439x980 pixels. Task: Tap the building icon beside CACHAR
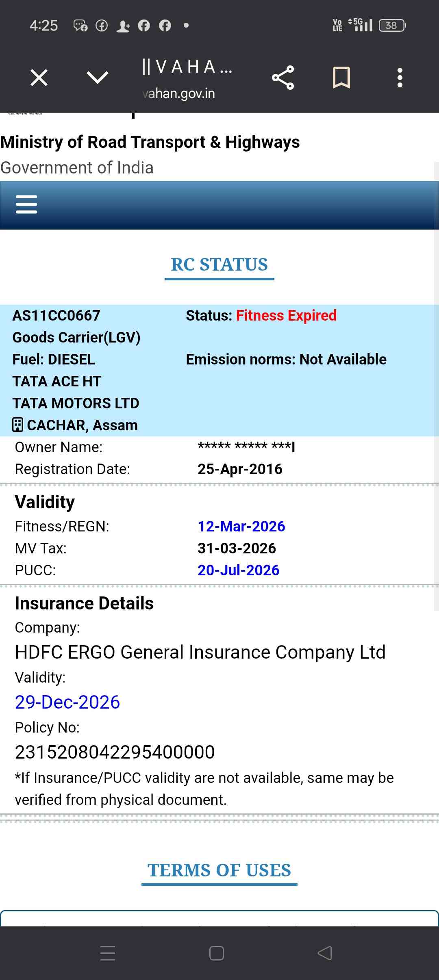pyautogui.click(x=18, y=425)
